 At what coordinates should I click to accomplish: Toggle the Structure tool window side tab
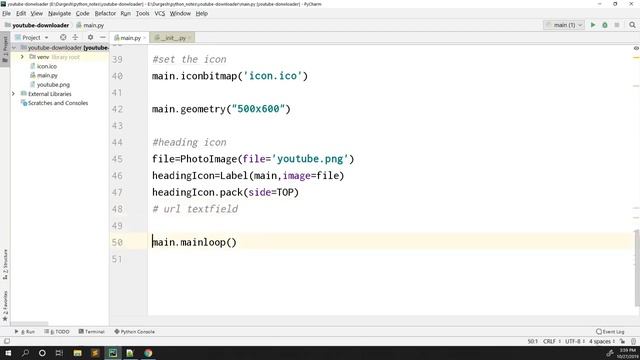(5, 264)
